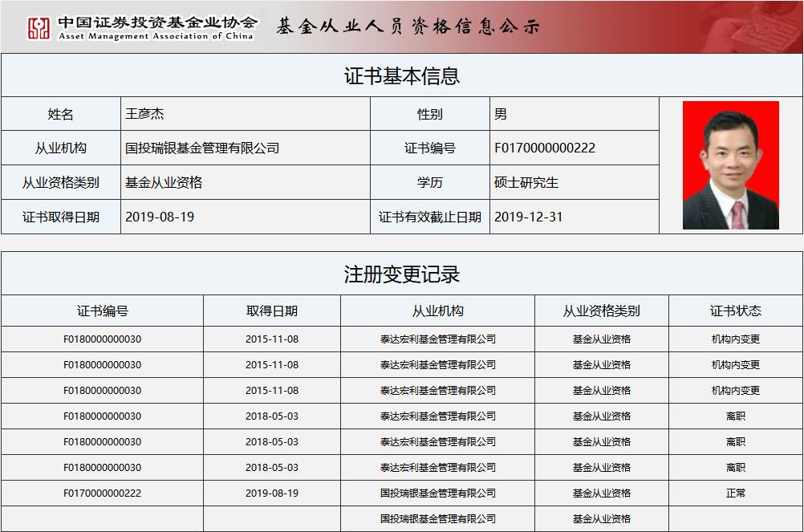This screenshot has height=532, width=804.
Task: Open the certificate holder's portrait photo
Action: (731, 165)
